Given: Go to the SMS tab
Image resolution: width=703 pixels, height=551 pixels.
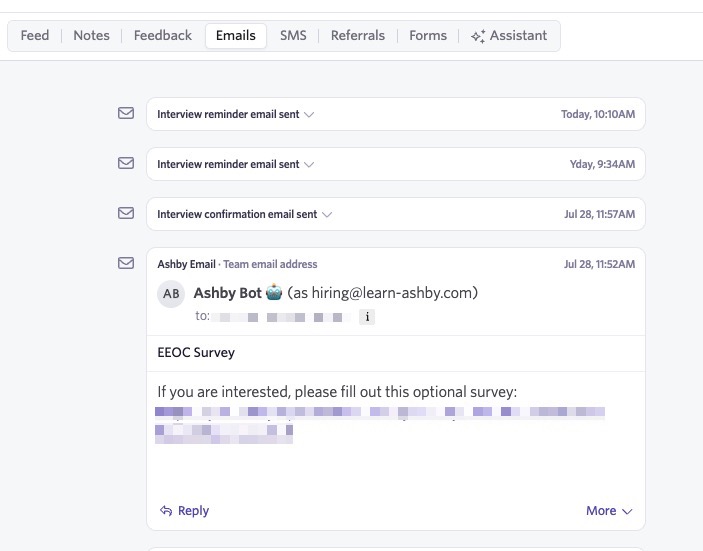Looking at the screenshot, I should 293,35.
